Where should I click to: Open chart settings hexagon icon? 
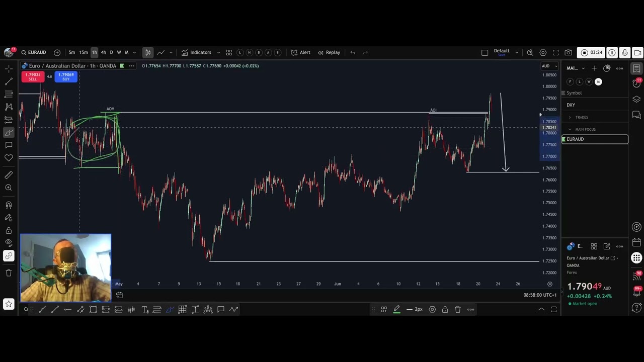point(543,52)
